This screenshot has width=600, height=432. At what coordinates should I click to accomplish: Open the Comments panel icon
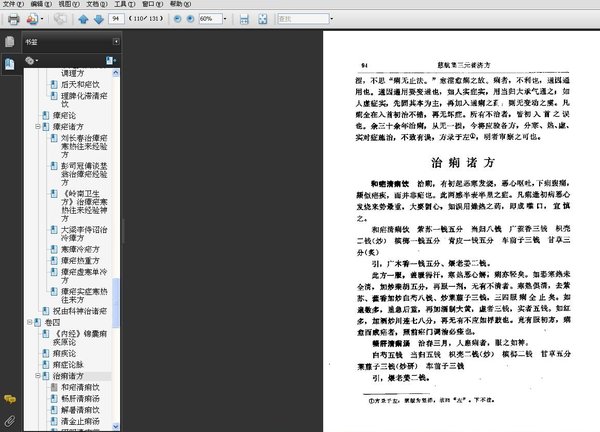coord(10,399)
